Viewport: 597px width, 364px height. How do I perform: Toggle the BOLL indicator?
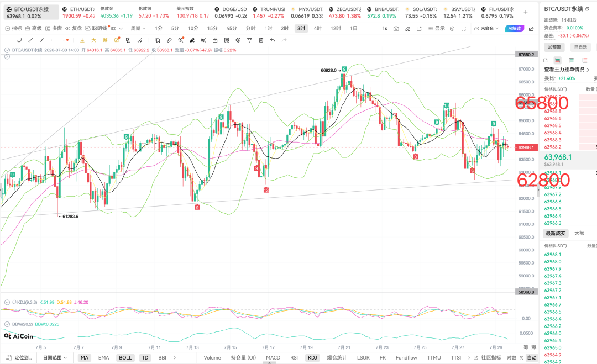coord(125,357)
